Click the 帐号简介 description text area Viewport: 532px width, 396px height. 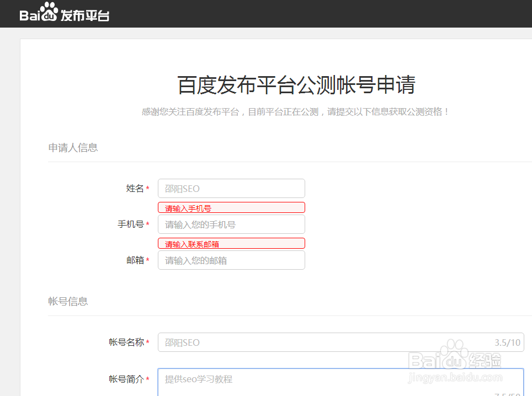click(341, 382)
